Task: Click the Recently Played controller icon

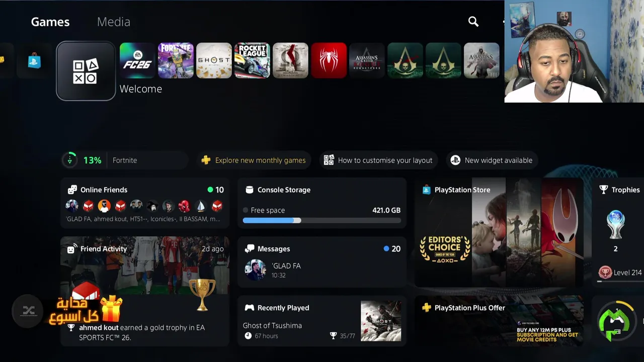Action: pos(249,308)
